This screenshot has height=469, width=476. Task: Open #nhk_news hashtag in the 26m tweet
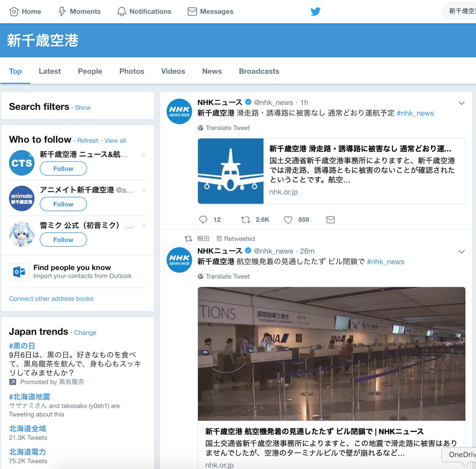[x=386, y=262]
